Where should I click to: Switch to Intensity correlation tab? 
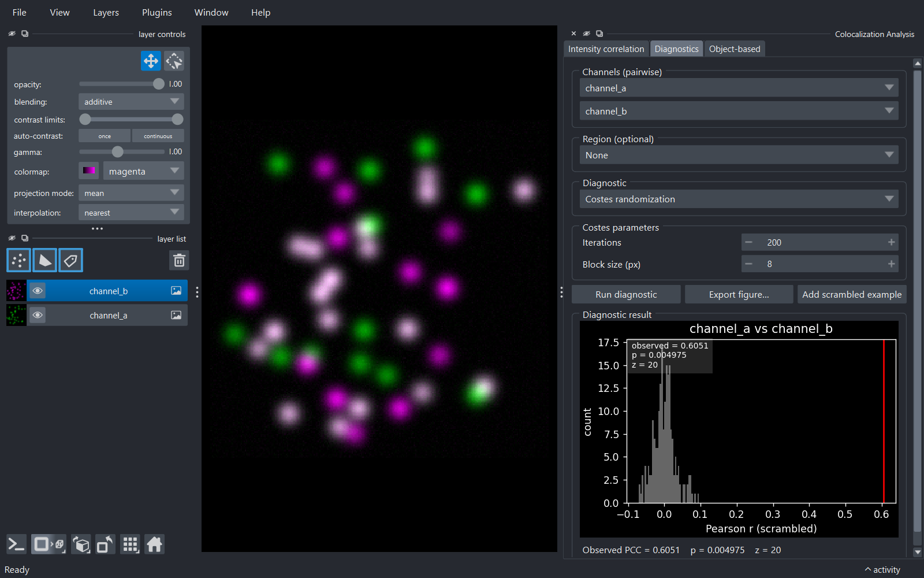click(606, 49)
